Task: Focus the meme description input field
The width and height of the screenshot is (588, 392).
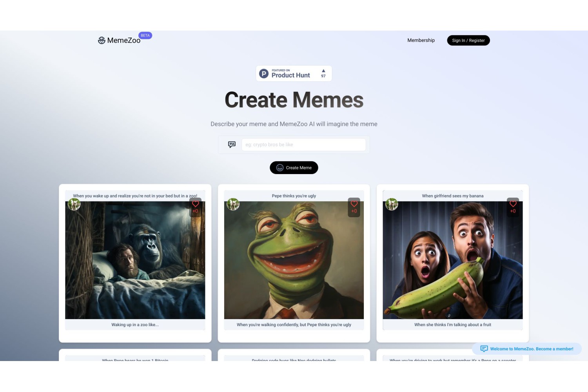Action: [x=304, y=145]
